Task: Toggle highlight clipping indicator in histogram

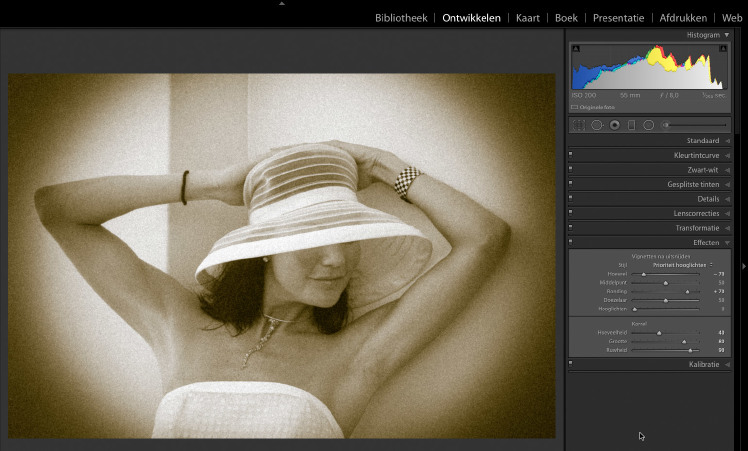Action: pos(723,48)
